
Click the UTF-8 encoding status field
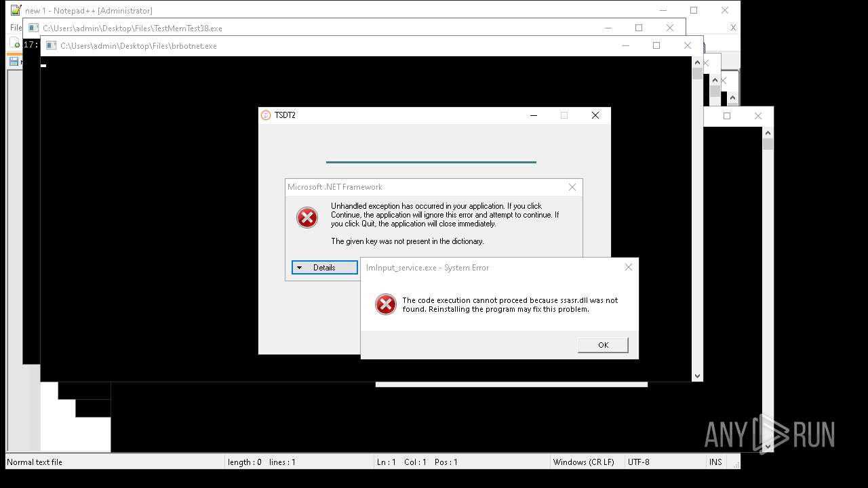coord(639,462)
